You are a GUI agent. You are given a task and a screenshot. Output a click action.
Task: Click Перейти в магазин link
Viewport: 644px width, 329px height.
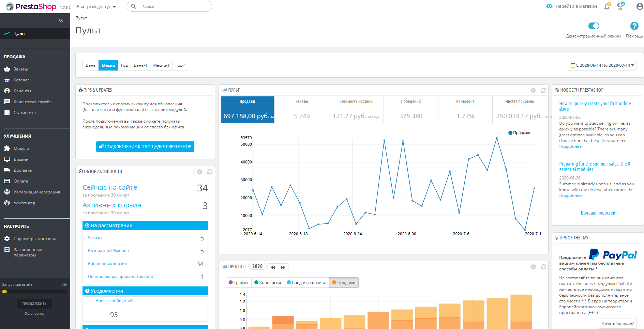pos(571,6)
